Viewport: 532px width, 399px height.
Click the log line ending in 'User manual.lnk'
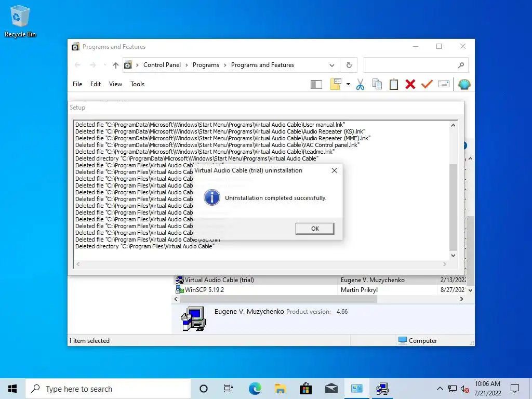pyautogui.click(x=210, y=125)
